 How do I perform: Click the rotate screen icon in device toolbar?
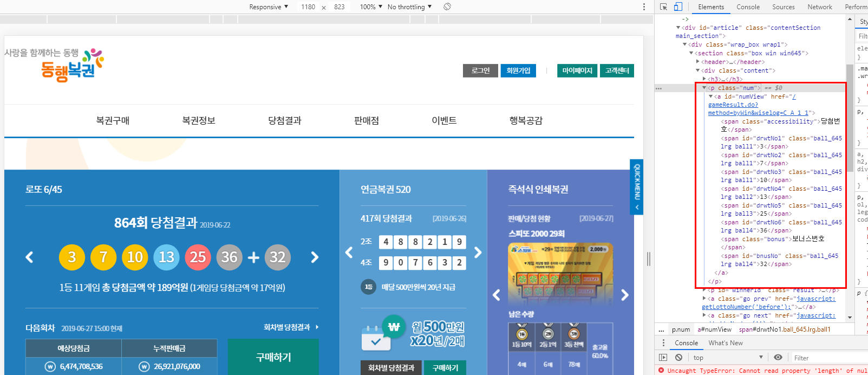coord(447,7)
